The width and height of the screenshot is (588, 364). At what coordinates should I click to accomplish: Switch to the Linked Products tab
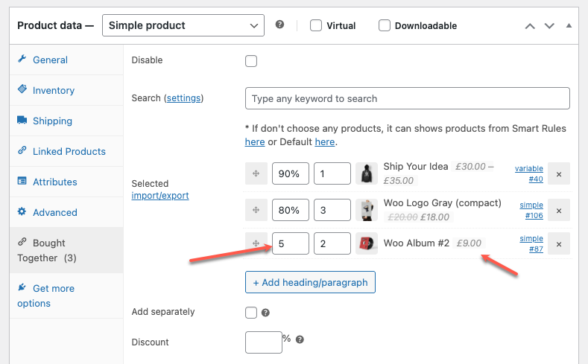coord(69,151)
